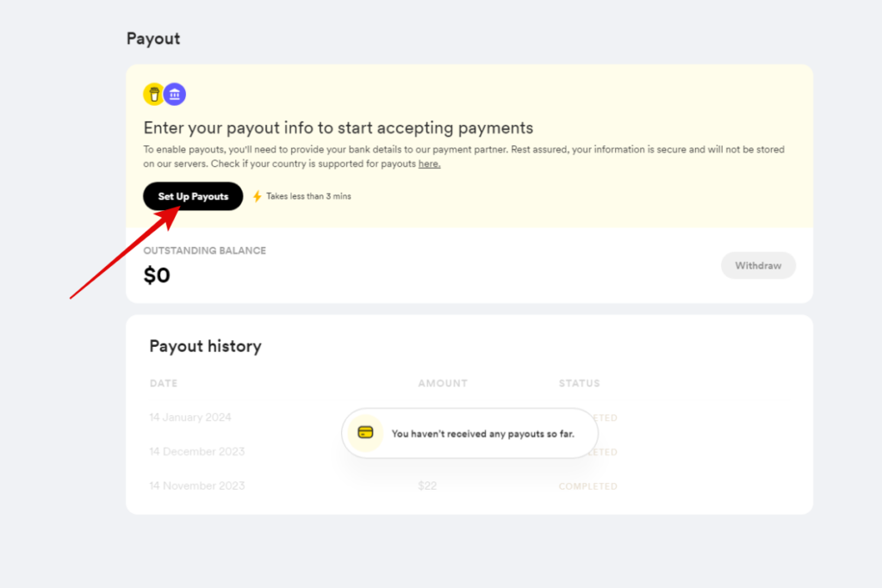This screenshot has width=882, height=588.
Task: Select the AMOUNT column header
Action: [443, 383]
